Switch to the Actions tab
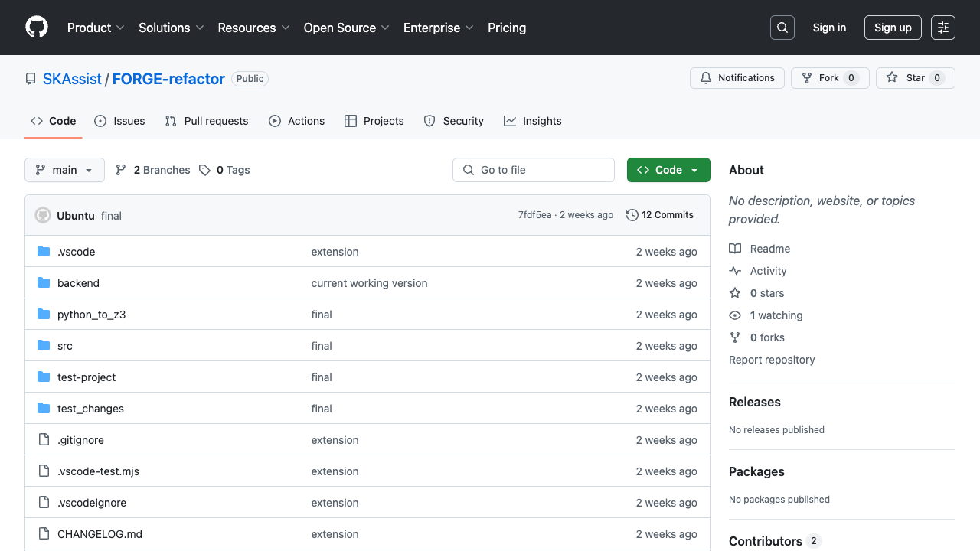The width and height of the screenshot is (980, 551). click(x=297, y=121)
